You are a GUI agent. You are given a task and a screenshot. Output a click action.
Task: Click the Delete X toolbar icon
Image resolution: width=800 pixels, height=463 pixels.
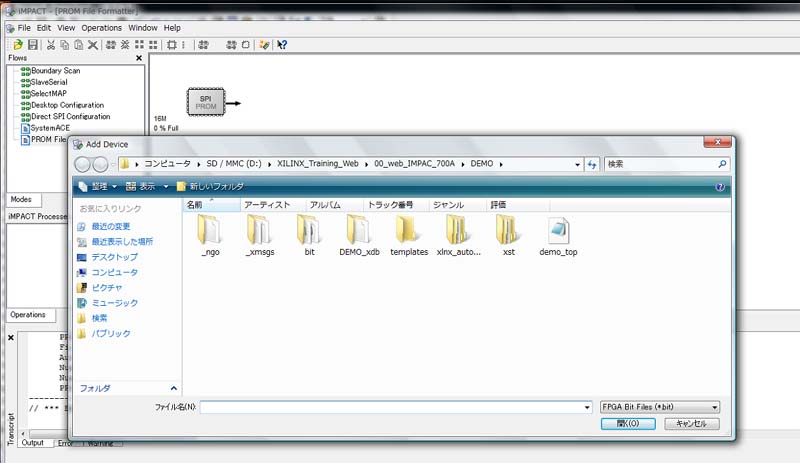(93, 45)
